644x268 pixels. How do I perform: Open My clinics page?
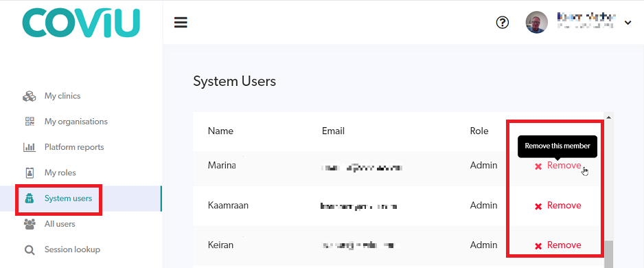click(x=62, y=96)
